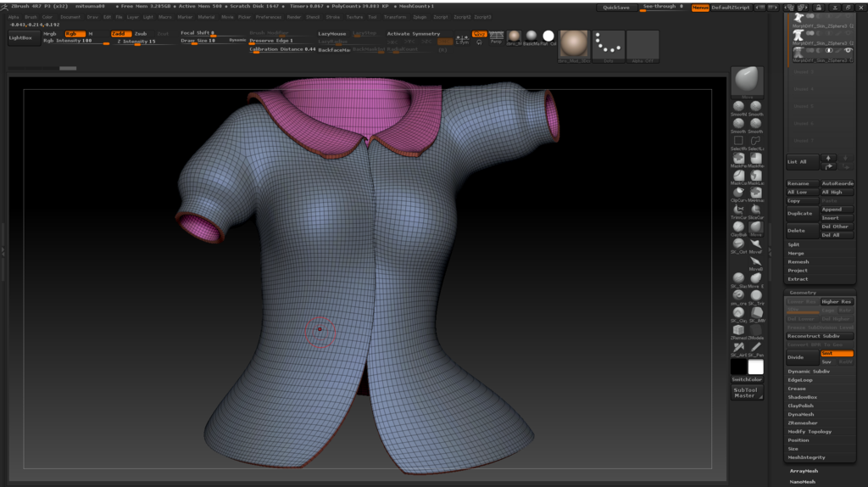Select the SK_Cloth brush icon

(738, 245)
